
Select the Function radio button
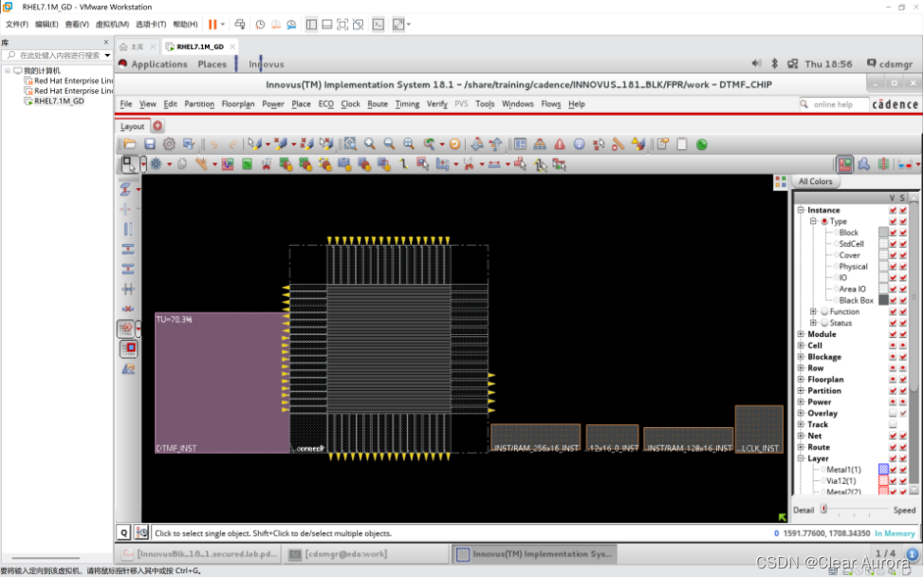(824, 311)
